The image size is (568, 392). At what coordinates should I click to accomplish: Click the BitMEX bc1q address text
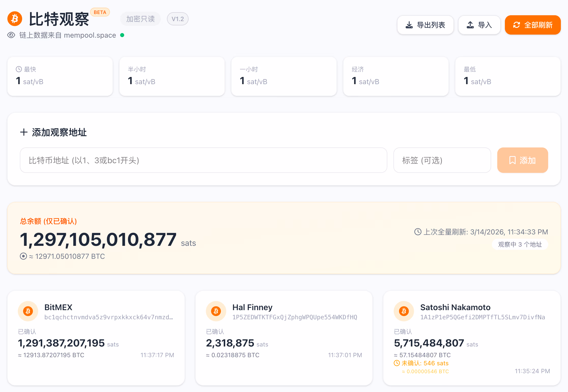[109, 317]
